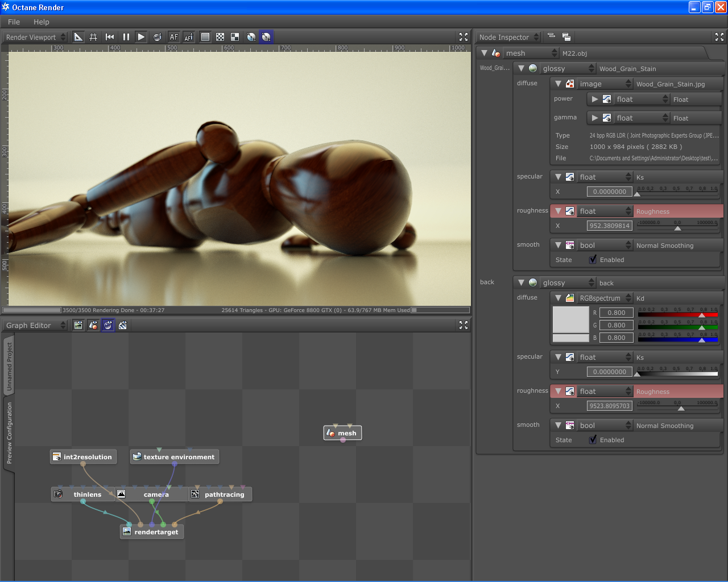Viewport: 728px width, 582px height.
Task: Toggle the back material Normal Smoothing checkbox
Action: coord(593,440)
